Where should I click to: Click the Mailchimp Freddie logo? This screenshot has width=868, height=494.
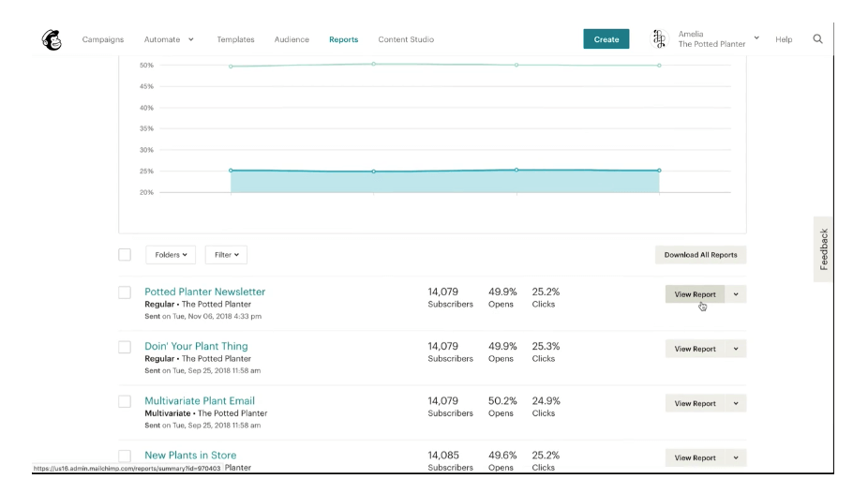click(52, 40)
